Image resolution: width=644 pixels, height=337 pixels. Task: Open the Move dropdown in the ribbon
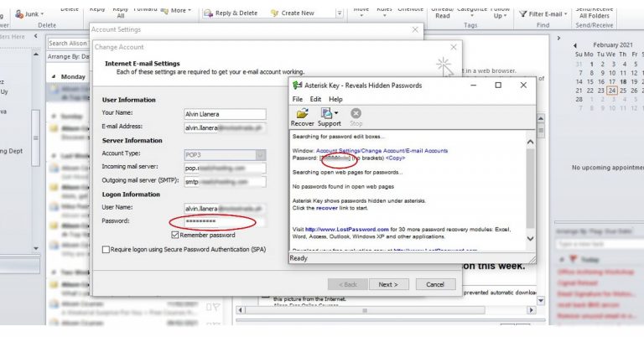pos(361,12)
